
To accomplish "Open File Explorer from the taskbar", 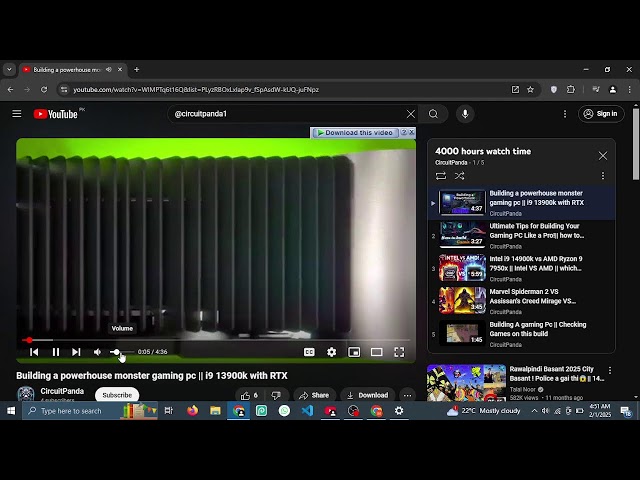I will tap(215, 411).
